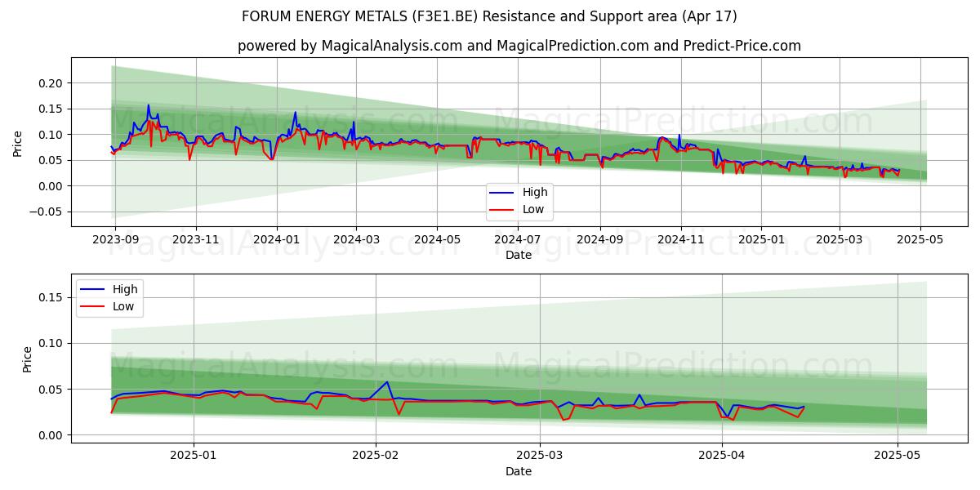Click 'High' in the bottom chart legend

point(125,288)
